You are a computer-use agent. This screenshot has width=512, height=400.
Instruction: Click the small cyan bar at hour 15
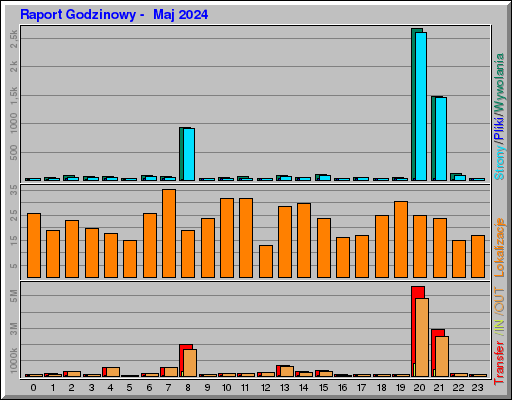coord(325,178)
